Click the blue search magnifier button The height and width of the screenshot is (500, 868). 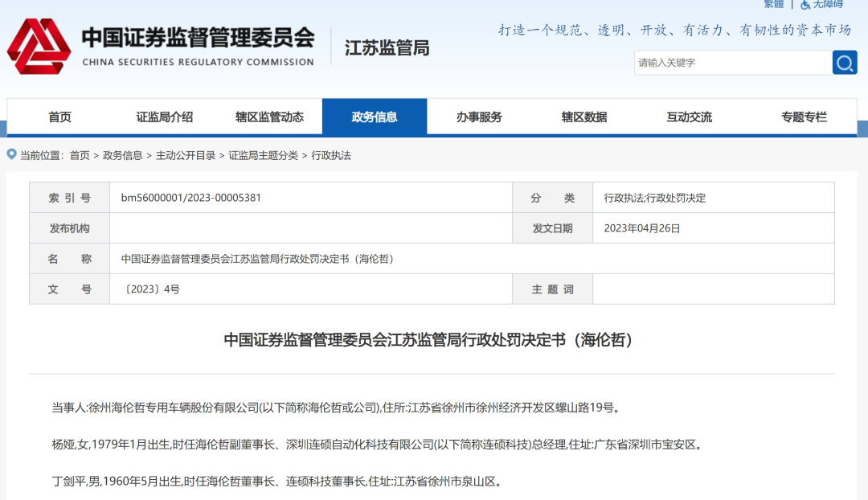point(844,63)
